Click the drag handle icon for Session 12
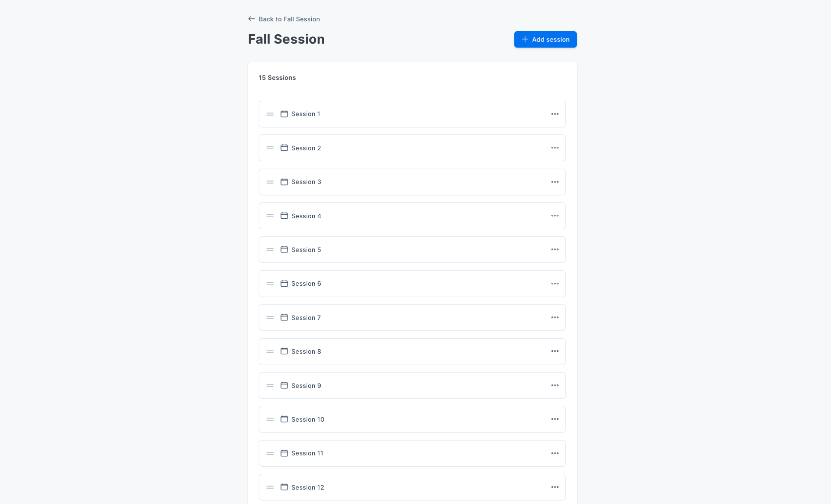Screen dimensions: 831x504 point(270,487)
